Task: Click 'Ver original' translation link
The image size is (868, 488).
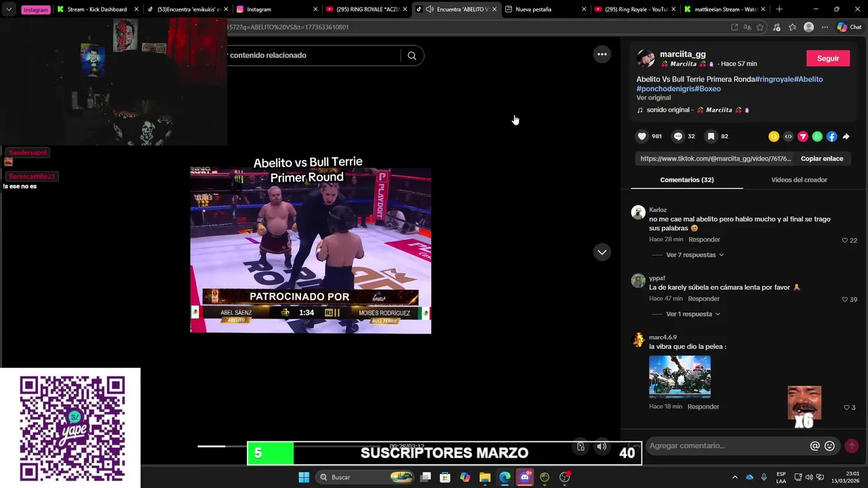Action: pos(653,98)
